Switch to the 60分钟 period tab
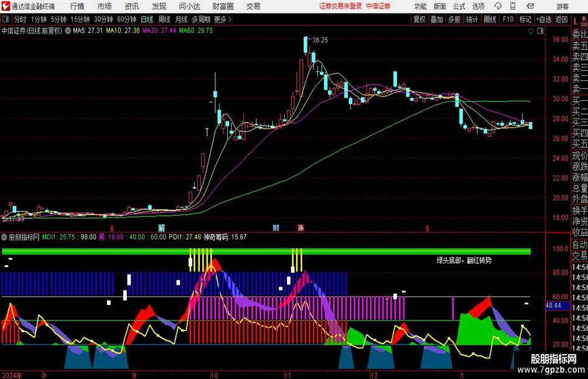Image resolution: width=588 pixels, height=379 pixels. coord(127,19)
